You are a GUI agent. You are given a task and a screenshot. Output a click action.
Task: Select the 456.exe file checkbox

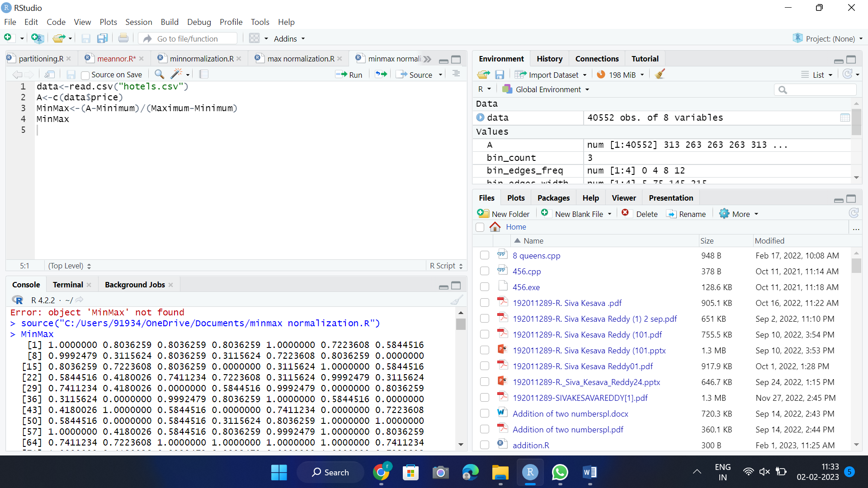pyautogui.click(x=485, y=287)
